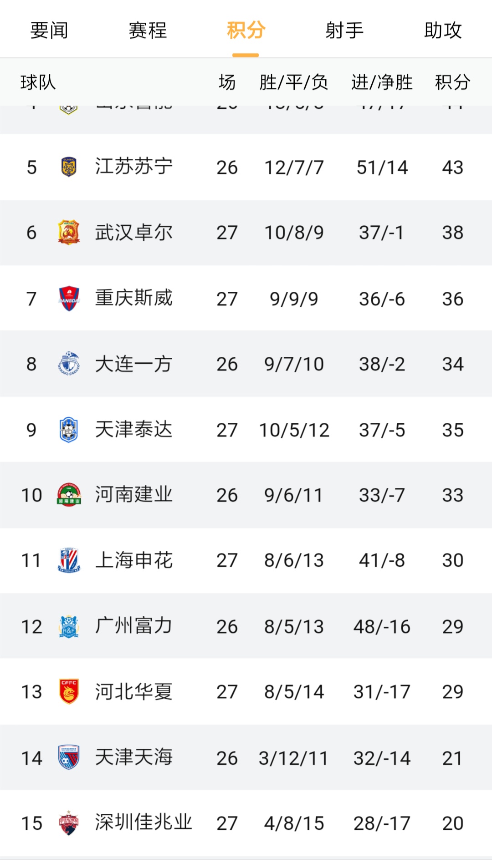Open the 河南建业 team page
Screen dimensions: 492x868
pos(134,495)
